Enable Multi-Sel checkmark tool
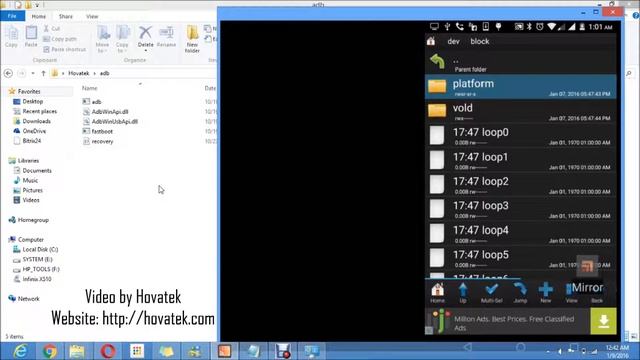Screen dimensions: 640x360 pos(491,293)
